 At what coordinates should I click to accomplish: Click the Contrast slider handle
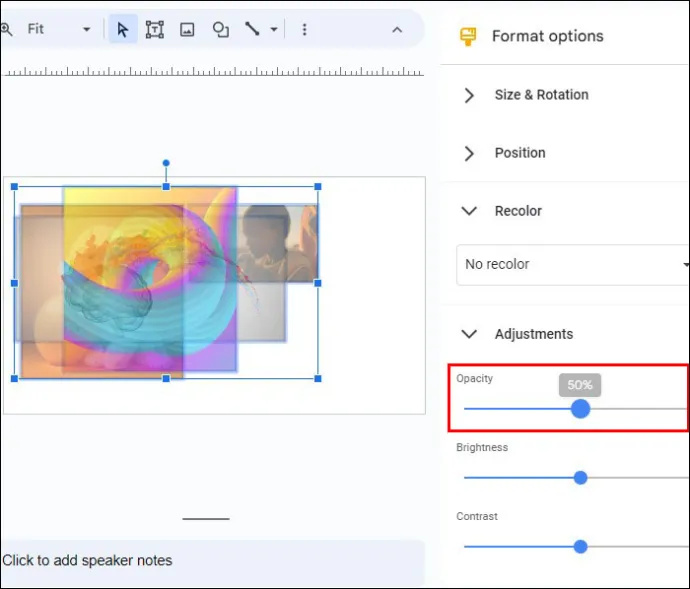coord(580,547)
